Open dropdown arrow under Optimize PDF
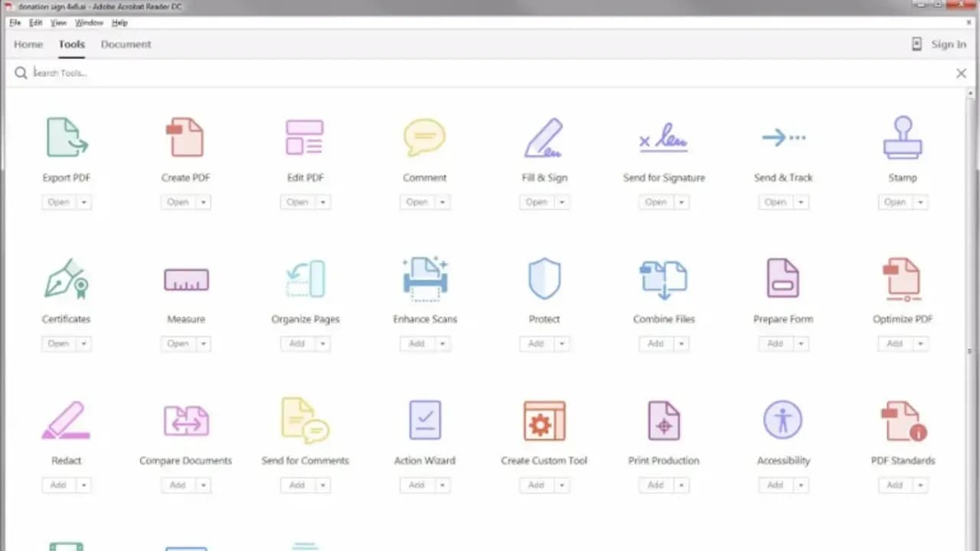 tap(920, 344)
